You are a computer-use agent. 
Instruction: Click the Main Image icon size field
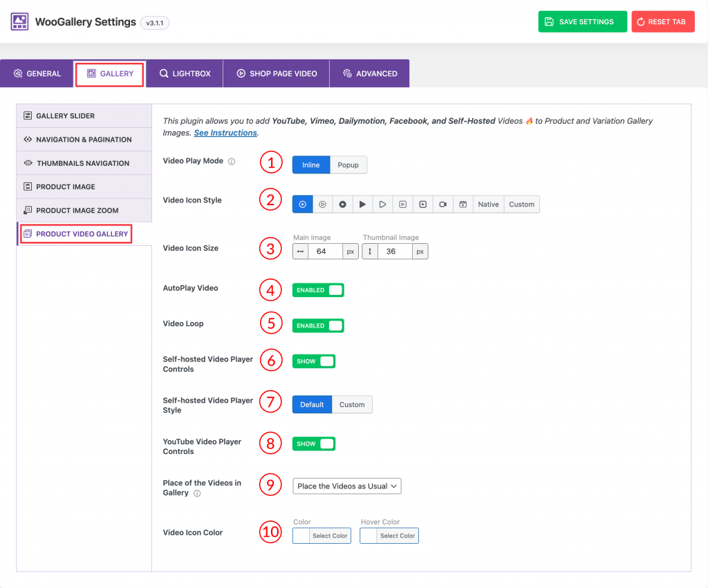point(325,252)
